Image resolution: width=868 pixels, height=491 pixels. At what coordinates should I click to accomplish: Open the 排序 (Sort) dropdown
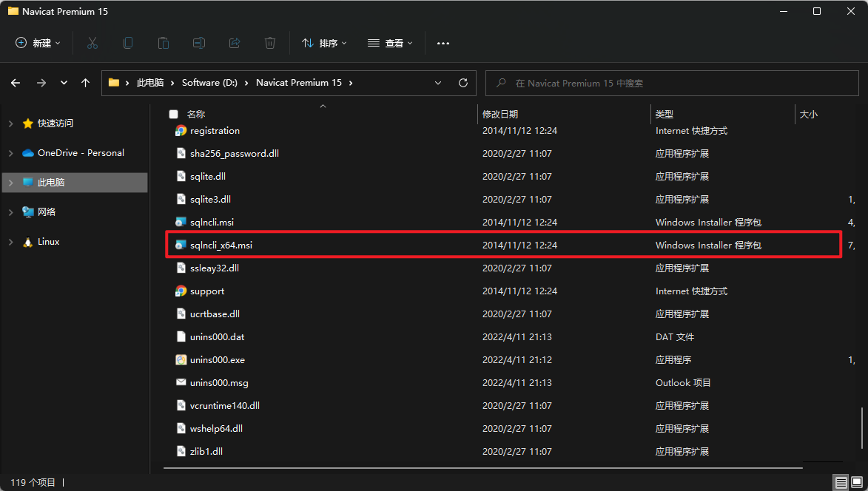pos(324,43)
